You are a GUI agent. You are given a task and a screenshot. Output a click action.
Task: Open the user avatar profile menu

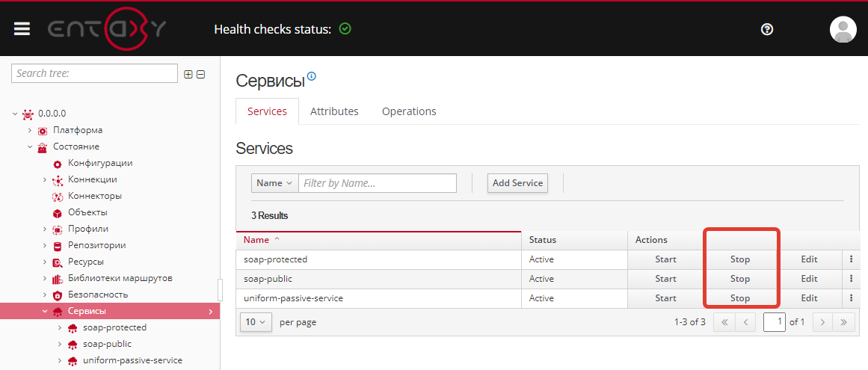pyautogui.click(x=843, y=29)
